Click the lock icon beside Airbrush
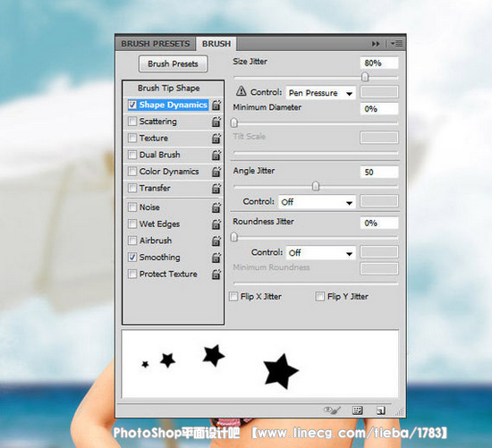492x448 pixels. tap(216, 241)
